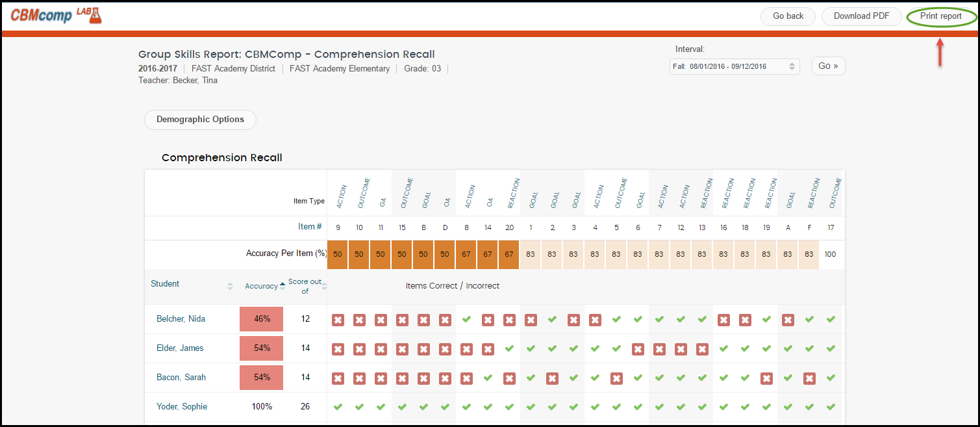Sort by Score out of column arrows
Viewport: 980px width, 427px height.
324,287
